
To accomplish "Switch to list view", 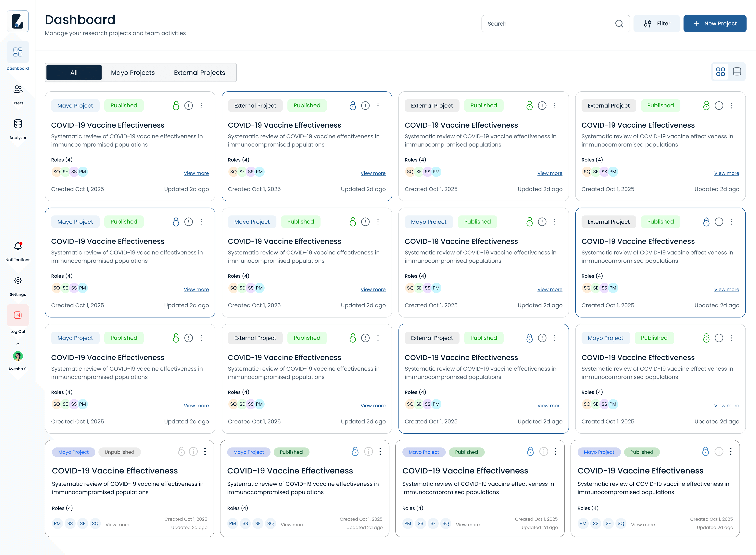I will click(x=737, y=71).
